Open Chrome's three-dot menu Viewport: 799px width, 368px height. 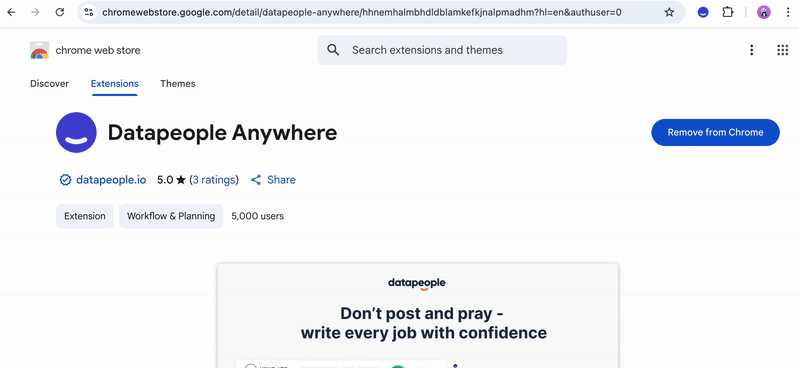click(788, 12)
